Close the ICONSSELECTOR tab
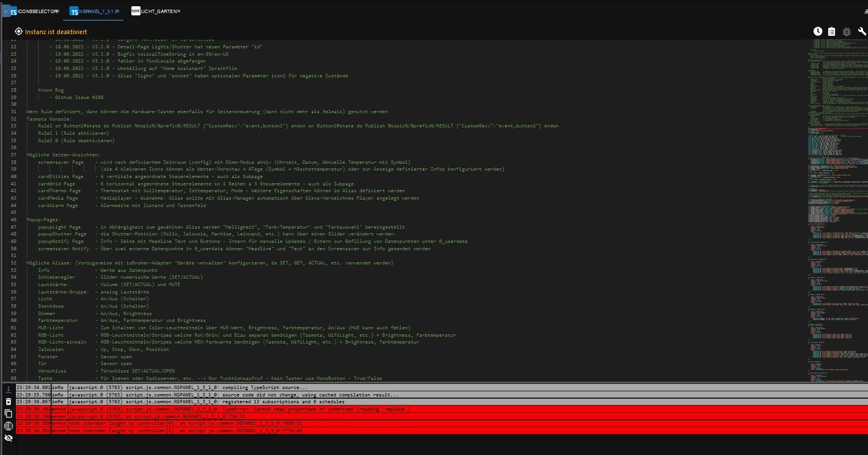The image size is (868, 455). 57,11
